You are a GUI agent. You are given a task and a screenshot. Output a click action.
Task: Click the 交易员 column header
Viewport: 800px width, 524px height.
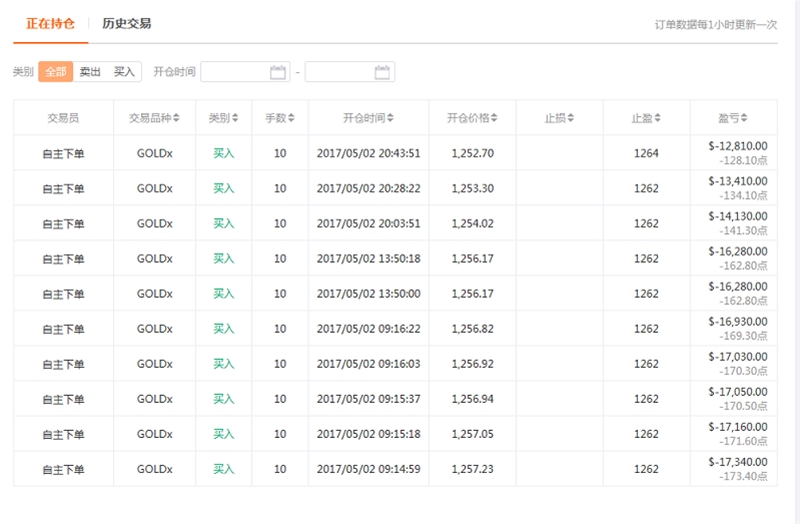point(63,118)
